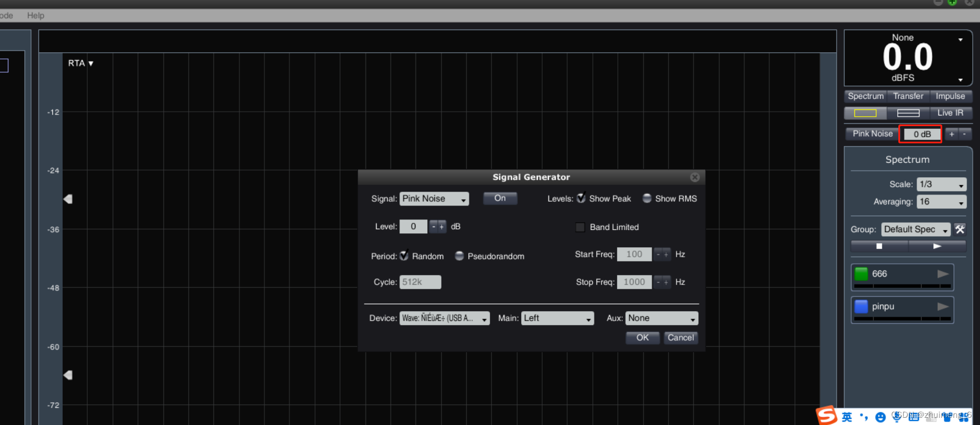Image resolution: width=980 pixels, height=425 pixels.
Task: Stop the spectrum measurement group
Action: (879, 246)
